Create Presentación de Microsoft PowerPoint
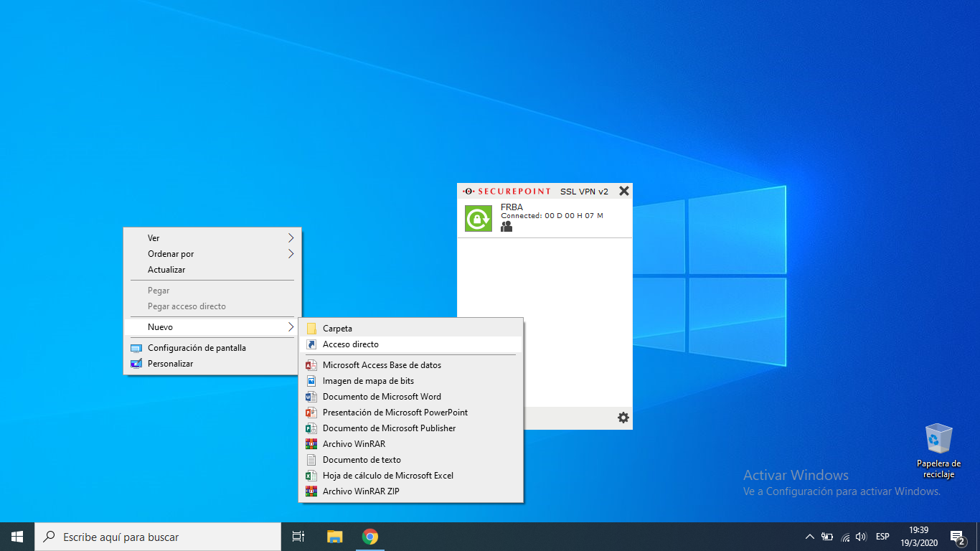 411,413
